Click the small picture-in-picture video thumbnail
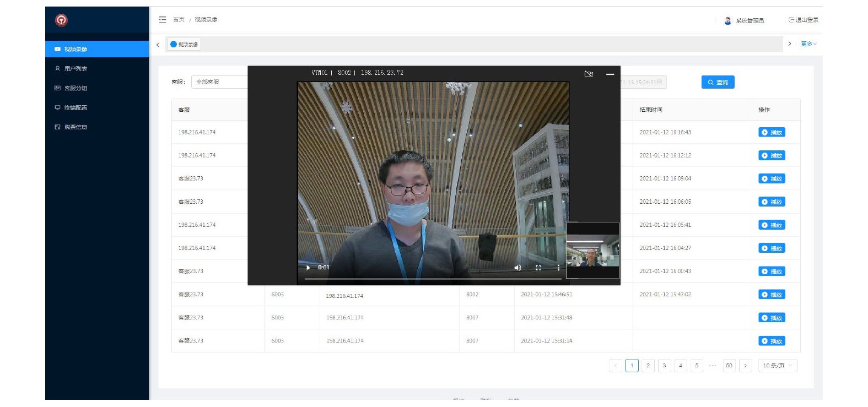Screen dimensions: 868x407 coord(592,251)
